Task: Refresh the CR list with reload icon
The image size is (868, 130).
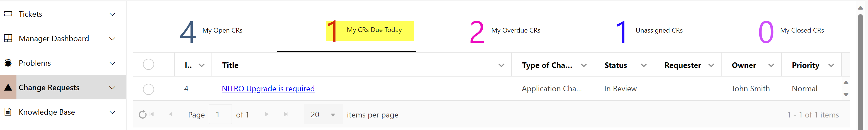Action: [143, 114]
